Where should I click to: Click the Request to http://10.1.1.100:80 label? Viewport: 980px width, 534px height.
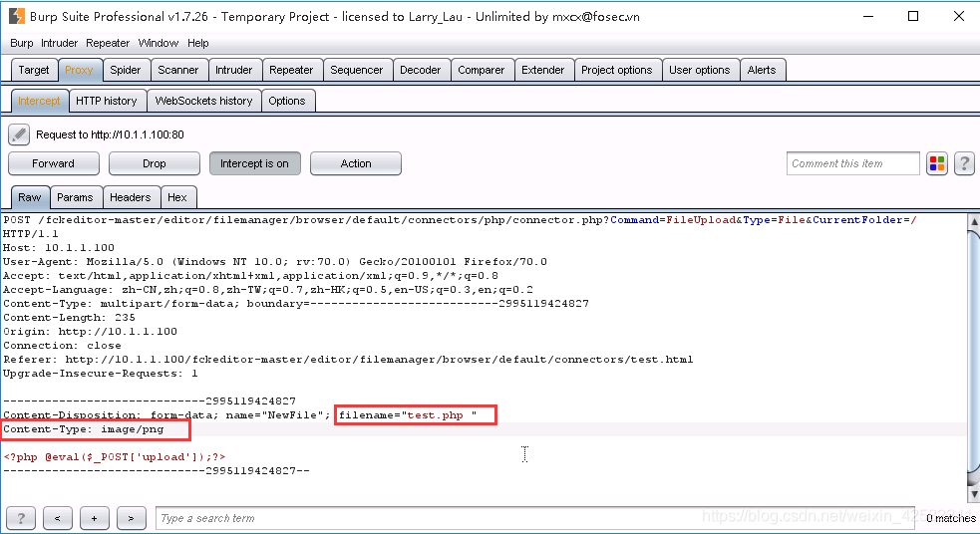[x=110, y=134]
